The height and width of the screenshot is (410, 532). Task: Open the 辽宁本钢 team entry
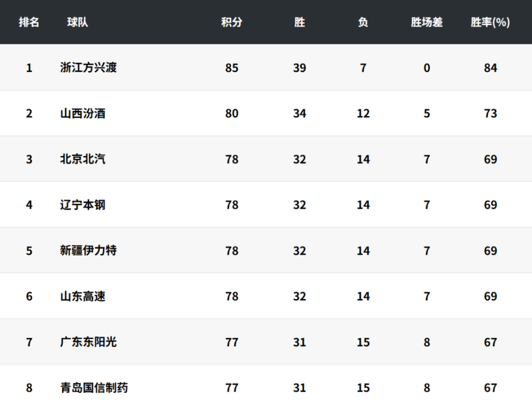(83, 205)
